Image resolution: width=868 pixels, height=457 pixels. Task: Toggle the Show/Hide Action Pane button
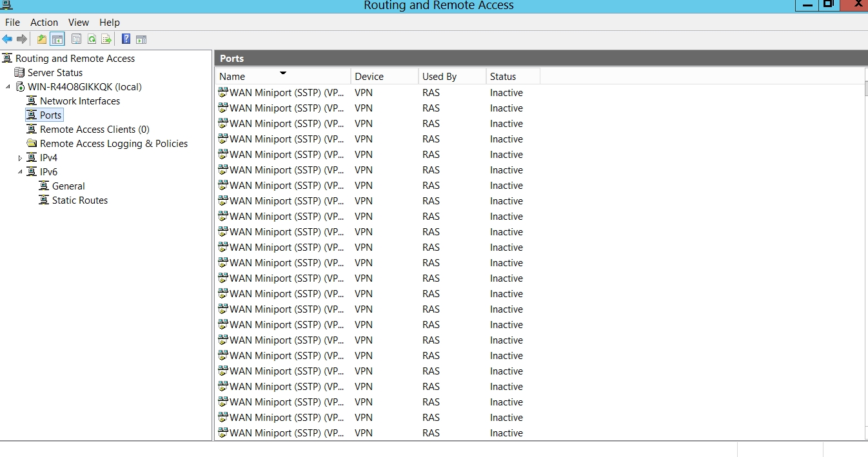[141, 39]
